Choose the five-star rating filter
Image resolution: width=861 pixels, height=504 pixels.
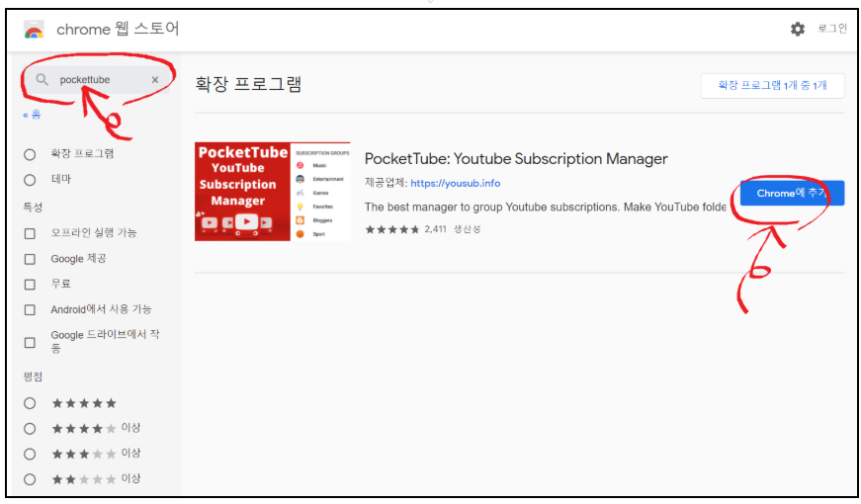(x=30, y=403)
